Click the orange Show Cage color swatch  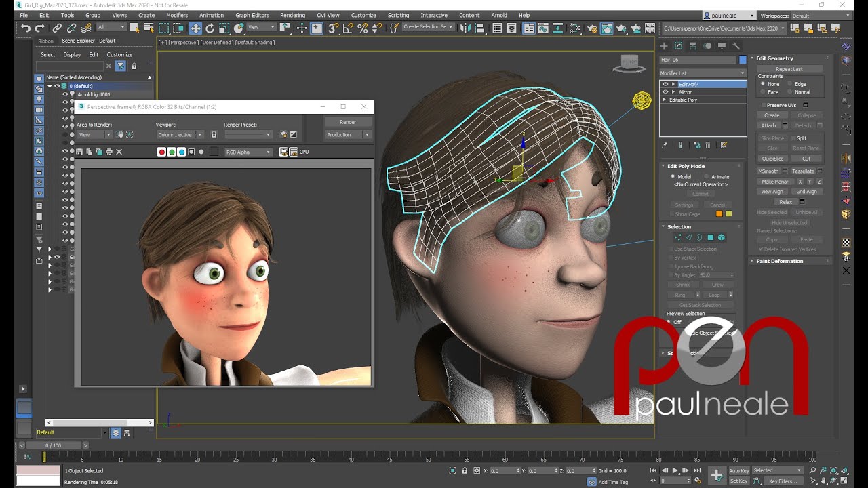tap(719, 214)
